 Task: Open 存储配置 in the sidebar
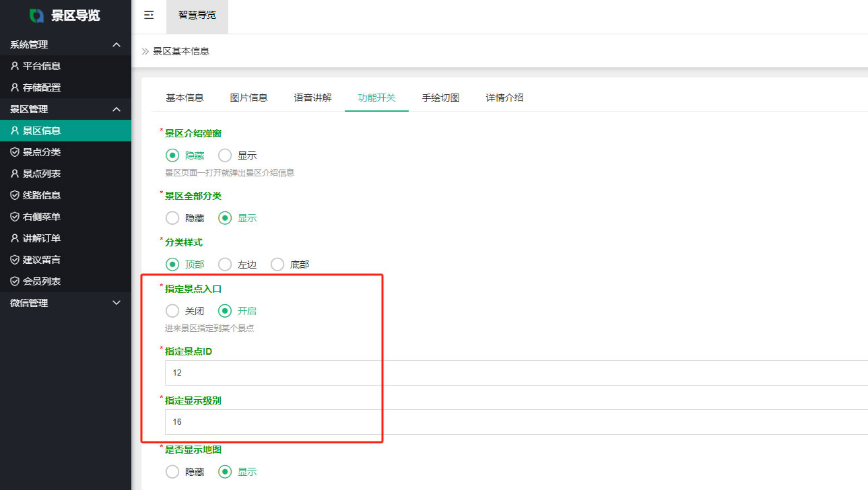[41, 87]
